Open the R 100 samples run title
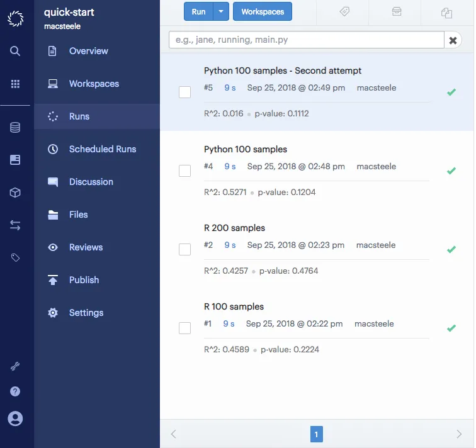Viewport: 476px width, 448px height. click(x=234, y=306)
